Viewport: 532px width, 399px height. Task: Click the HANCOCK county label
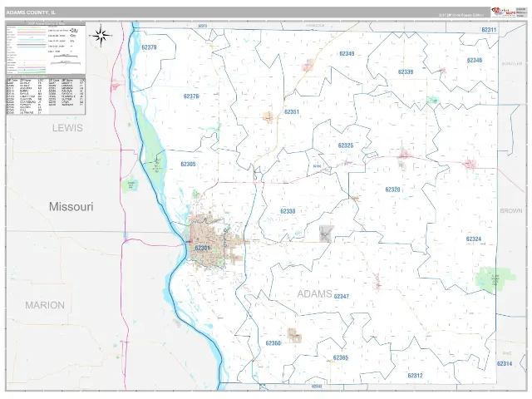(315, 26)
